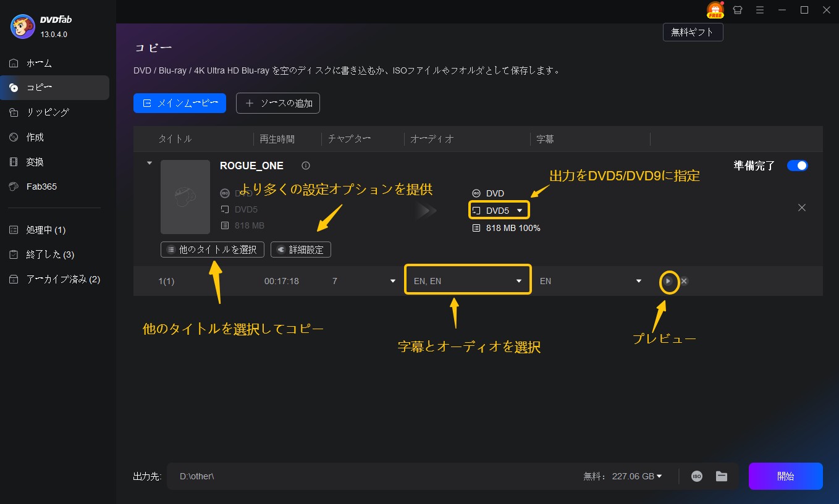Screen dimensions: 839x504
Task: Remove title row with small x icon
Action: tap(684, 281)
